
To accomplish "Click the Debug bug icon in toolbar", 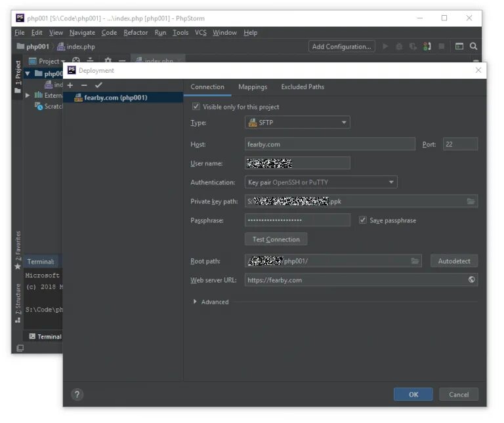I will point(399,47).
